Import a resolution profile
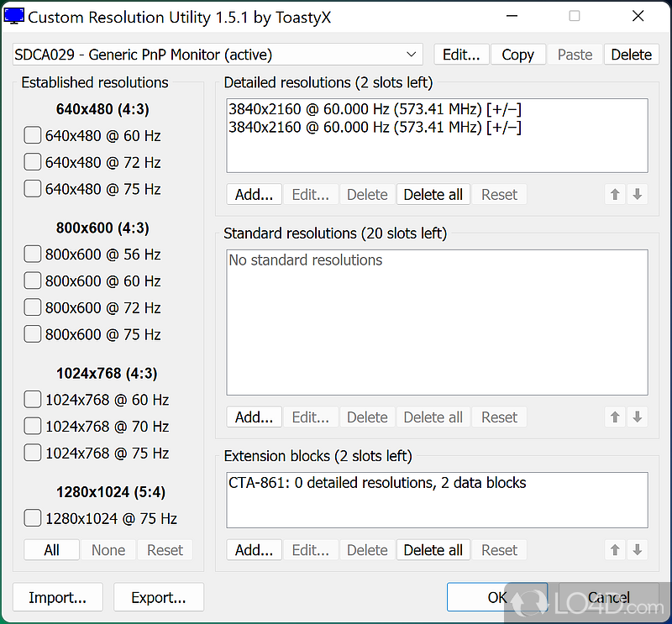 pyautogui.click(x=57, y=597)
